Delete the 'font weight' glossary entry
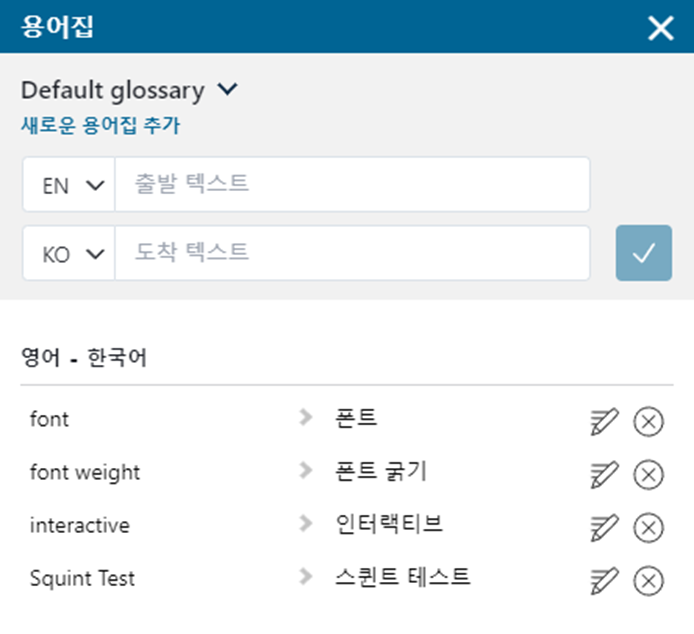 tap(649, 474)
